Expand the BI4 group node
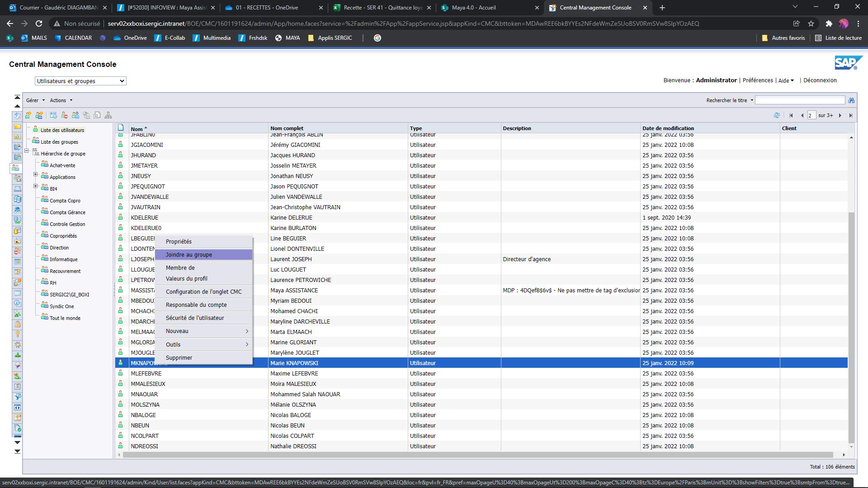Screen dimensions: 868x488 point(35,186)
